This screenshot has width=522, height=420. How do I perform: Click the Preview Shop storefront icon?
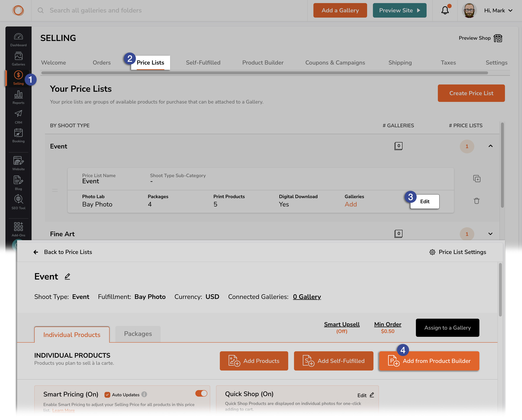tap(498, 38)
